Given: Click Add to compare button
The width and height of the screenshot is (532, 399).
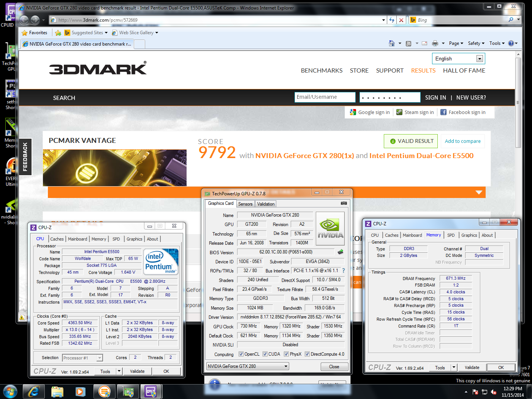Looking at the screenshot, I should [462, 141].
